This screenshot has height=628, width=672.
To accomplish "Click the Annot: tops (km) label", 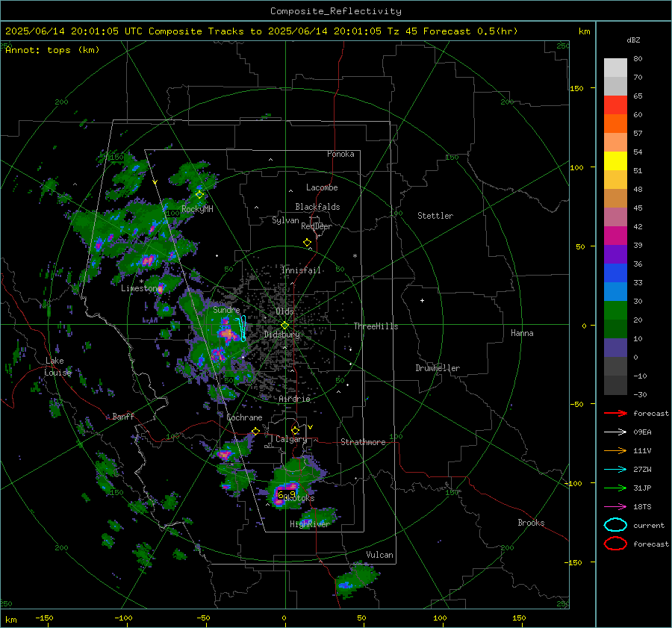I will click(52, 50).
